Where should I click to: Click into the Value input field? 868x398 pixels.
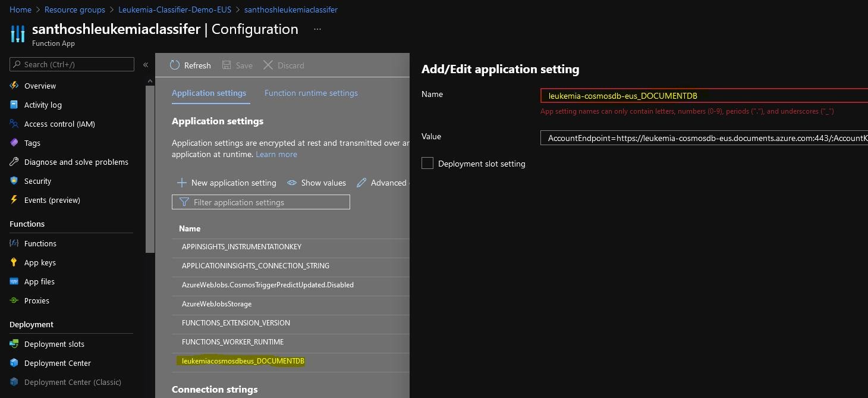[x=704, y=138]
